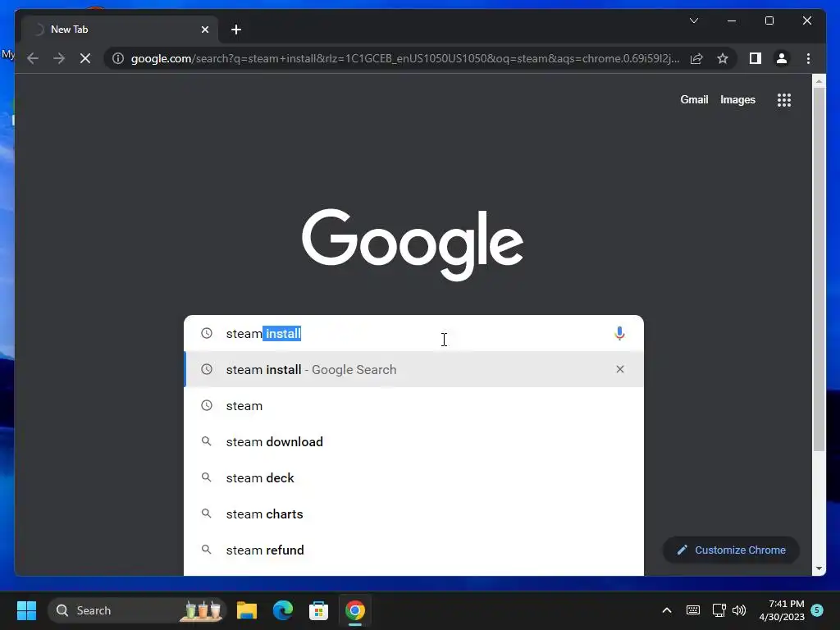The width and height of the screenshot is (840, 630).
Task: Open the Windows Start menu
Action: 26,610
